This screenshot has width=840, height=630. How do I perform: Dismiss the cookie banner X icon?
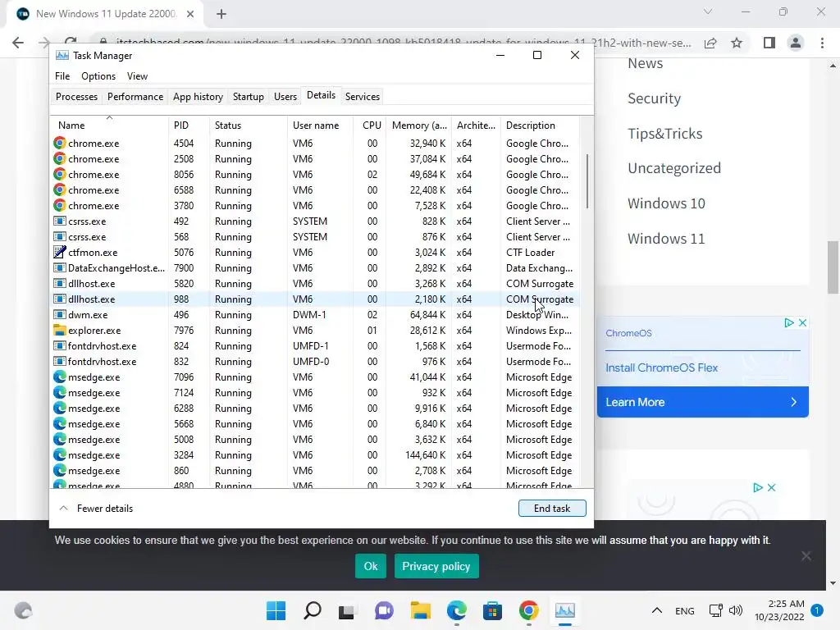[806, 556]
